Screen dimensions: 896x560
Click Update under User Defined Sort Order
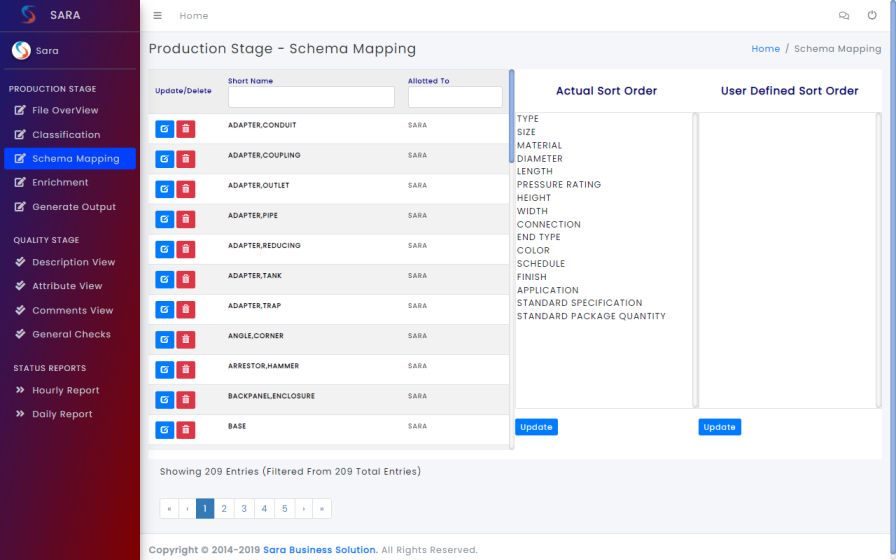(x=719, y=427)
